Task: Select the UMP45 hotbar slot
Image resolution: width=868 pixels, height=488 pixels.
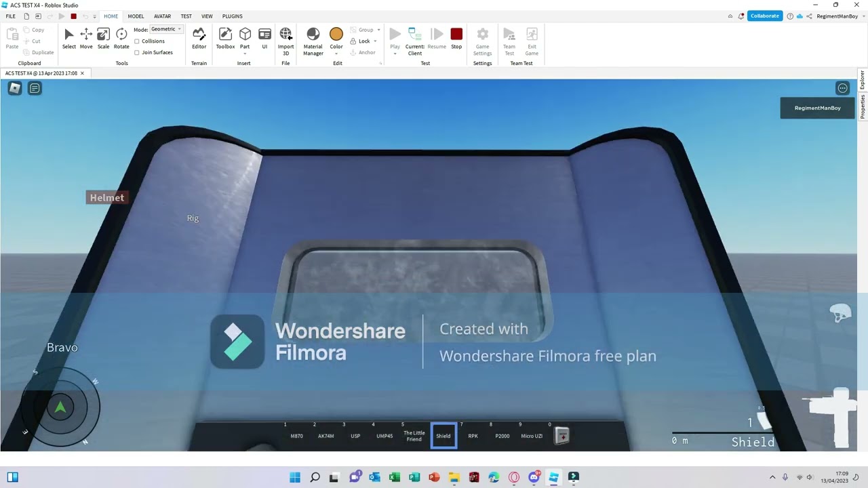Action: coord(384,436)
